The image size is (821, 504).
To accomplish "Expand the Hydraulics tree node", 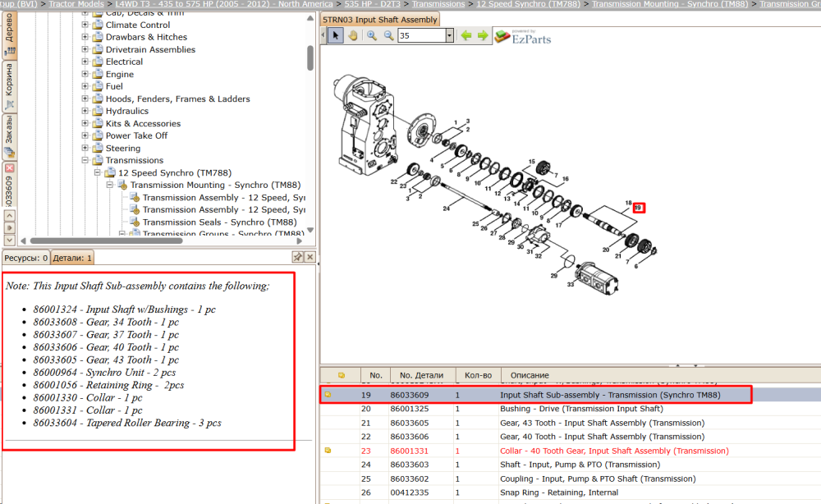I will tap(85, 111).
